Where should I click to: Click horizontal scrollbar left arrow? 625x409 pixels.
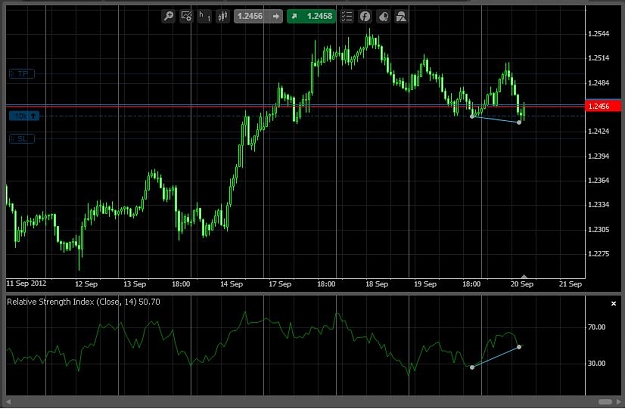point(8,401)
